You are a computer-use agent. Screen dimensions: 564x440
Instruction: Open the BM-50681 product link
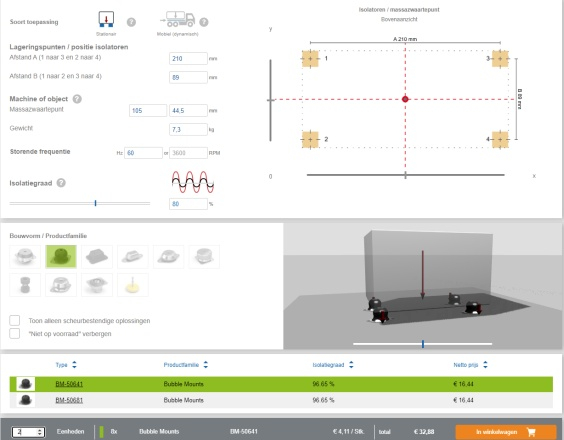click(69, 400)
